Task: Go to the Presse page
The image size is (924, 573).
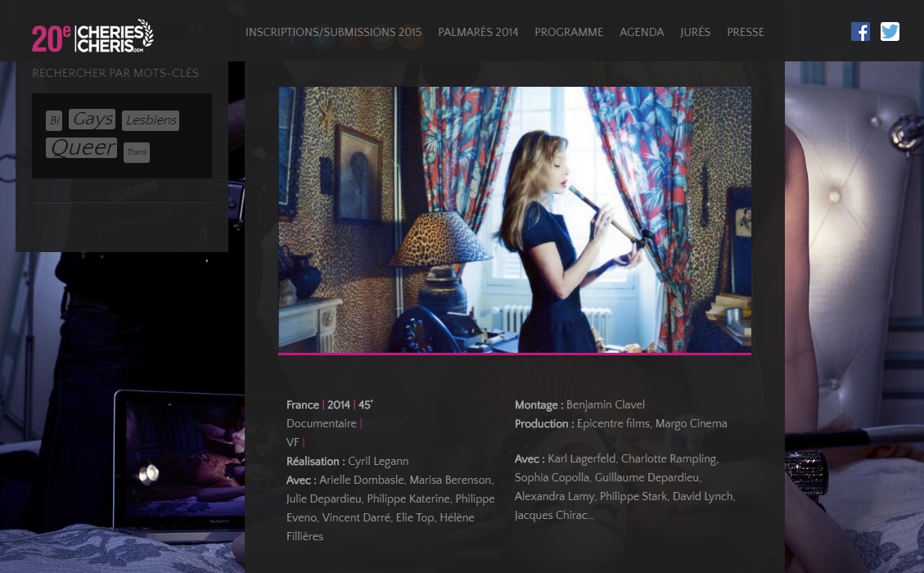Action: coord(746,33)
